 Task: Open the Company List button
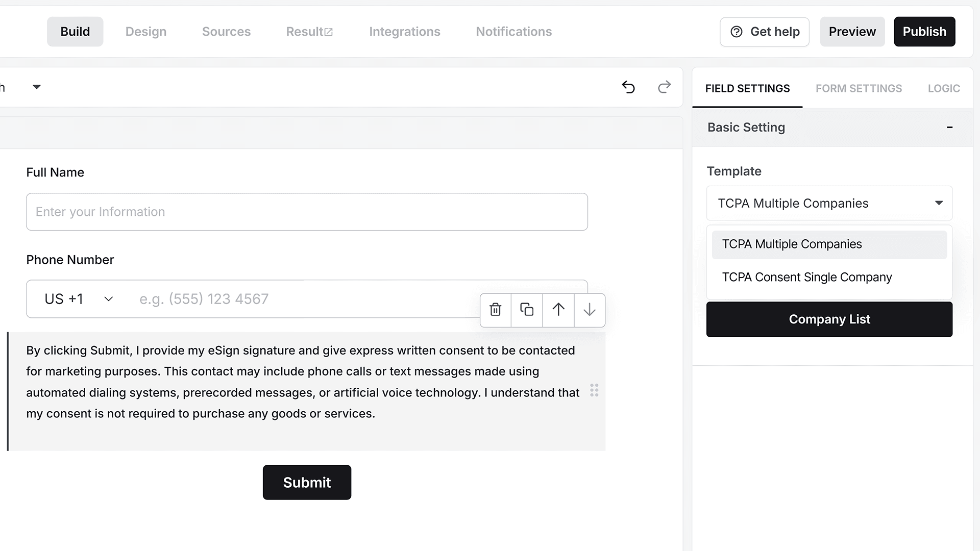tap(829, 319)
